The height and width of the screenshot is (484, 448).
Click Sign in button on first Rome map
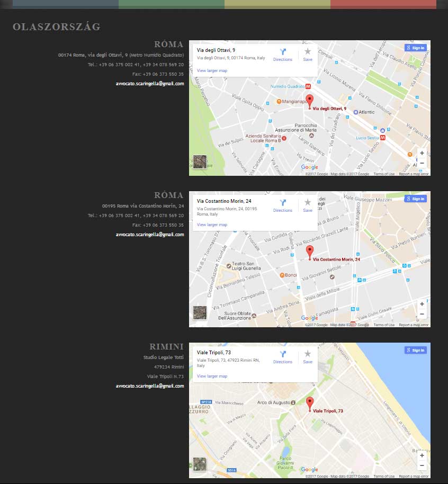[416, 48]
